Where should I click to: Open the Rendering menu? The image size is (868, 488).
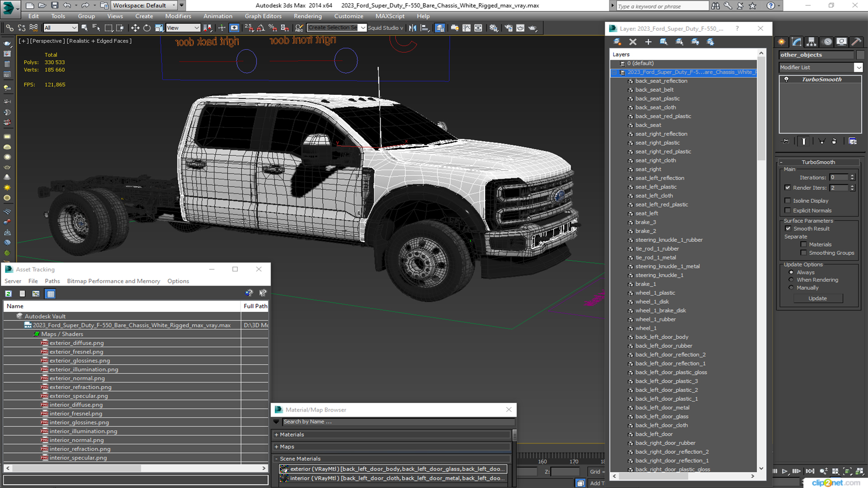(307, 16)
